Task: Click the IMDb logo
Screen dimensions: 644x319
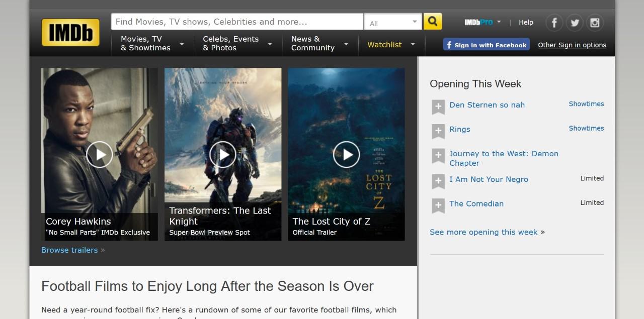Action: (70, 32)
